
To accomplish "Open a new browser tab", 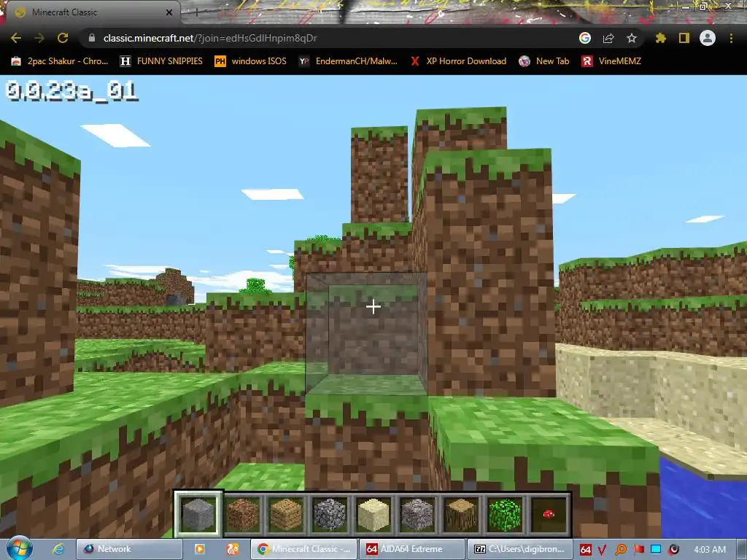I will pos(196,12).
